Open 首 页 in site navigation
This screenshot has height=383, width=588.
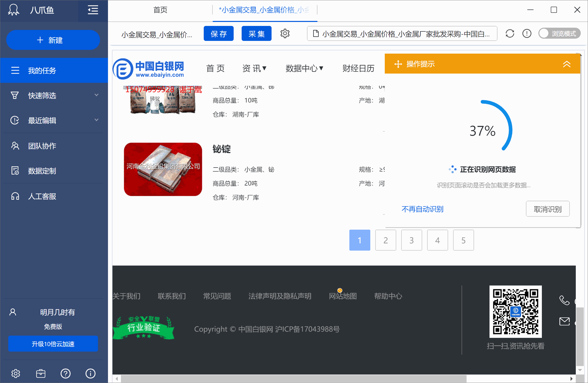tap(215, 68)
